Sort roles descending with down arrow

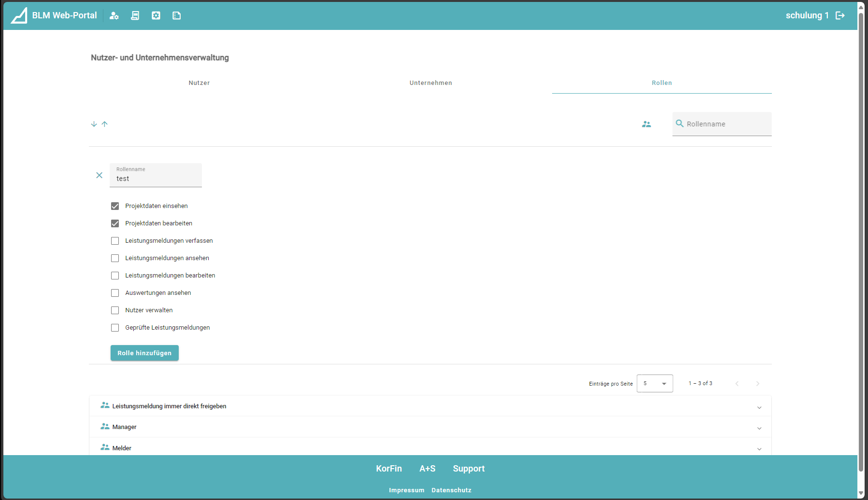pos(94,124)
